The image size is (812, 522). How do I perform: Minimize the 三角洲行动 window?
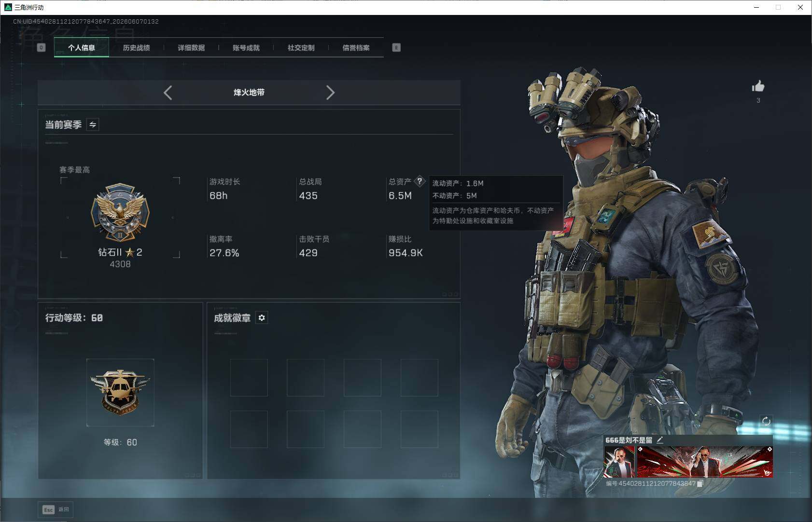pos(756,7)
